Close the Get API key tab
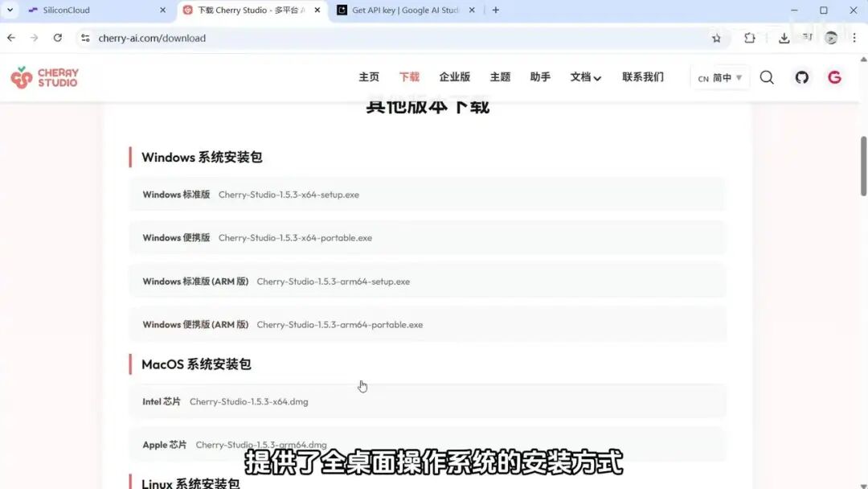 click(472, 10)
